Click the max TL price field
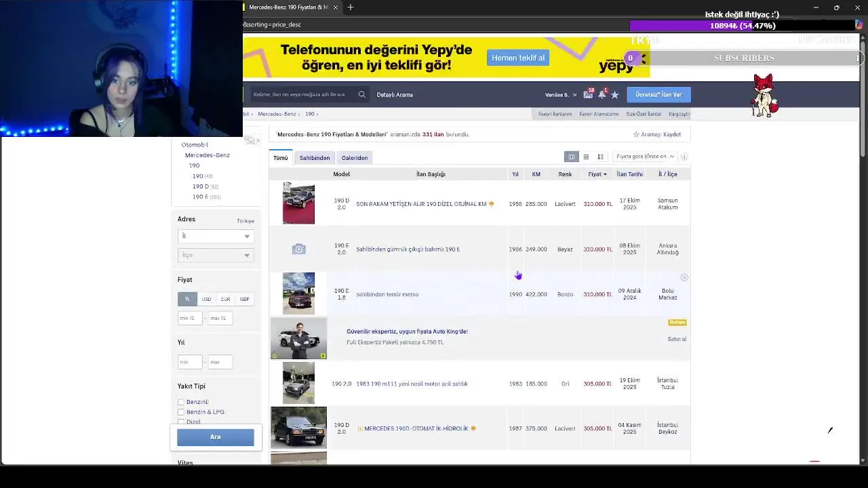 click(x=220, y=318)
